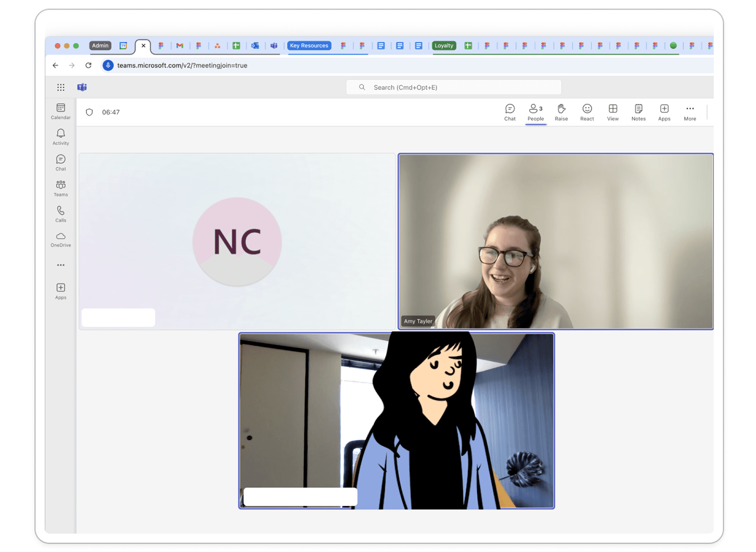Open Apps in the meeting toolbar

coord(664,113)
